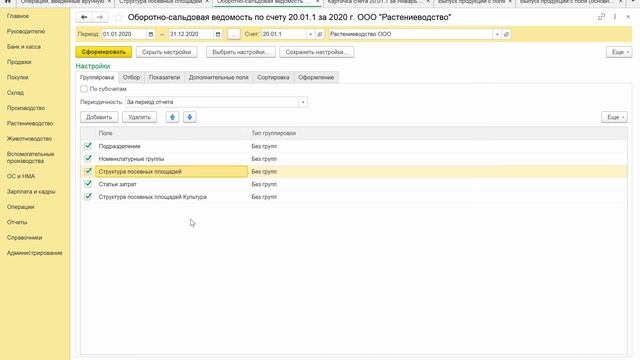The width and height of the screenshot is (640, 360).
Task: Open the Отчеты sidebar section
Action: click(17, 222)
